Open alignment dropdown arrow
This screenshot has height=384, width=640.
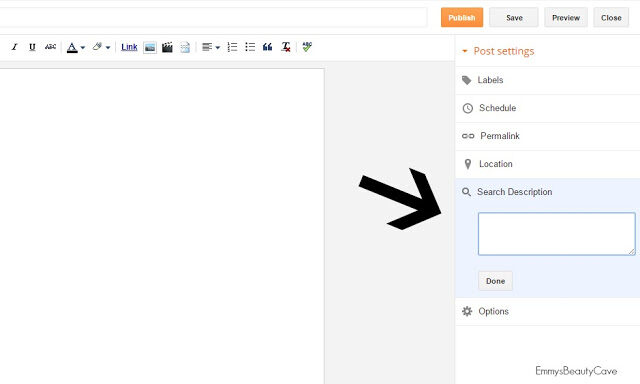pyautogui.click(x=218, y=48)
